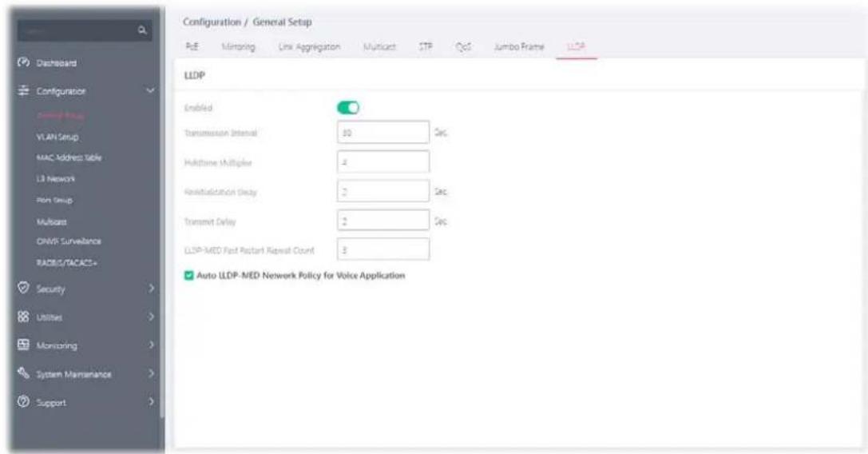Click the Configuration / General Setup breadcrumb
The image size is (868, 454).
248,22
